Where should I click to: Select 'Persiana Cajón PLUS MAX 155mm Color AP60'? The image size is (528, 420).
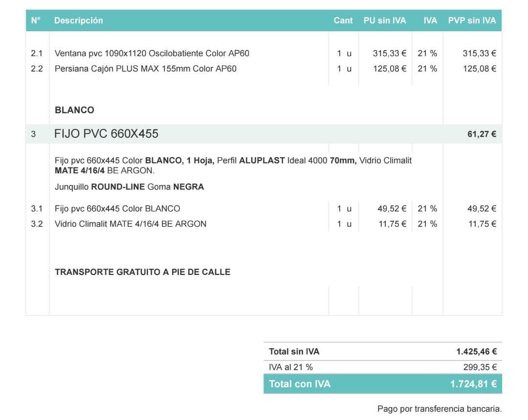[146, 68]
